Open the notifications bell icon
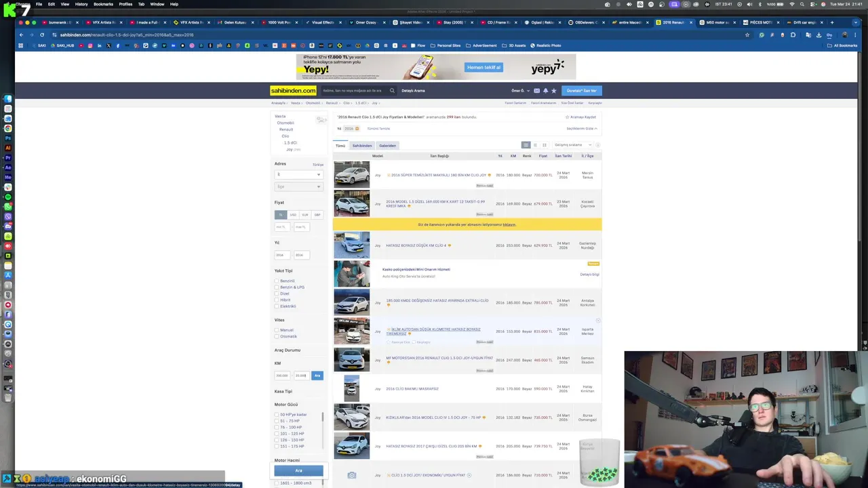Image resolution: width=868 pixels, height=488 pixels. click(x=545, y=90)
